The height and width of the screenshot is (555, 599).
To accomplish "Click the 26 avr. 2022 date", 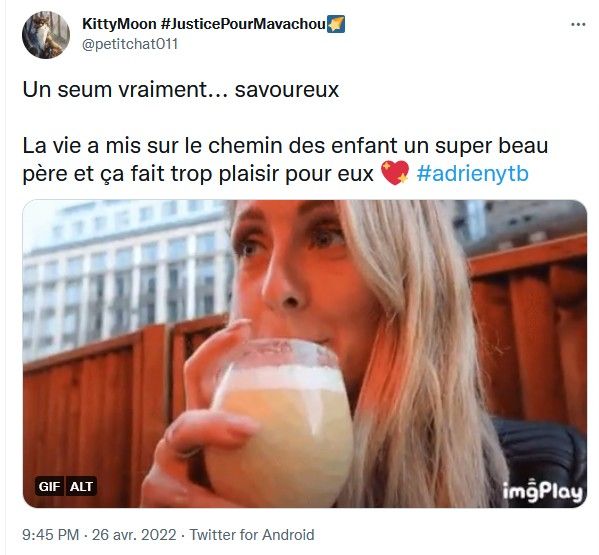I will (134, 535).
